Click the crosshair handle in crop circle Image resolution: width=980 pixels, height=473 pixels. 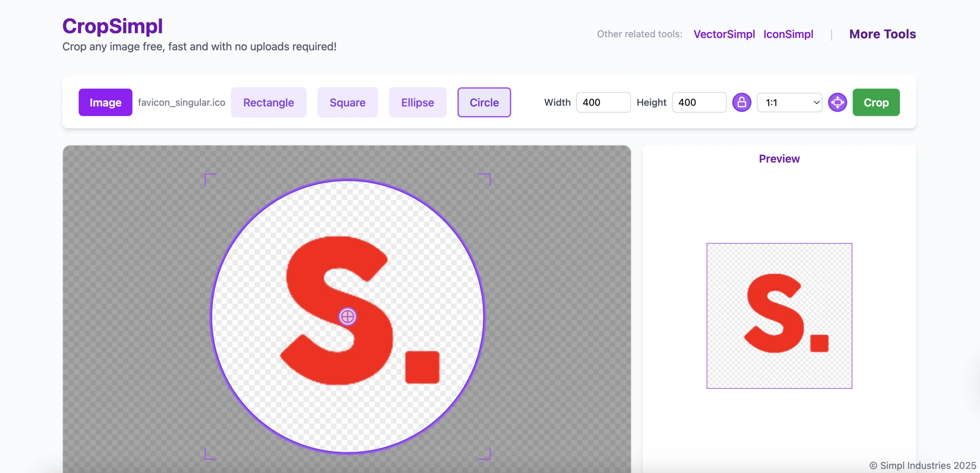pos(348,317)
